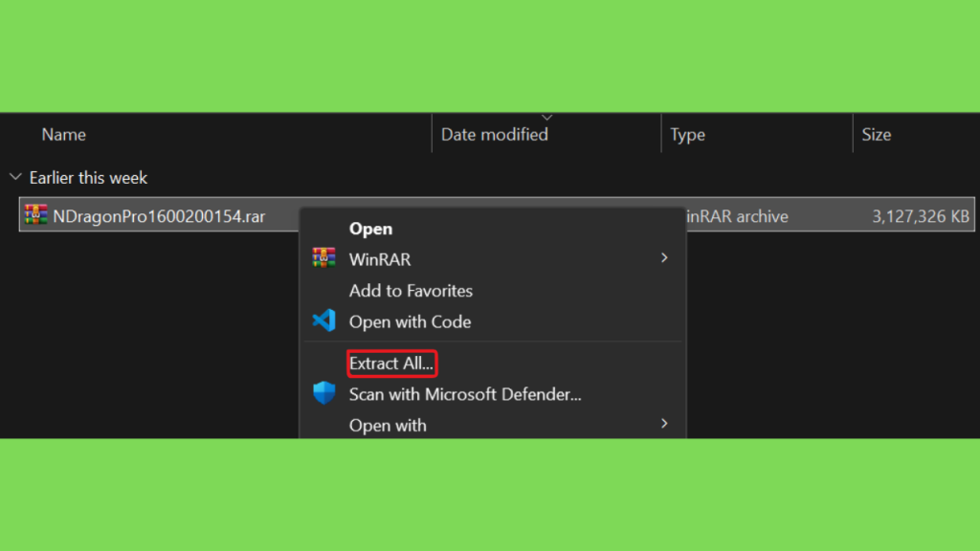Click the 3,127,326 KB size cell
The height and width of the screenshot is (551, 980).
click(921, 216)
